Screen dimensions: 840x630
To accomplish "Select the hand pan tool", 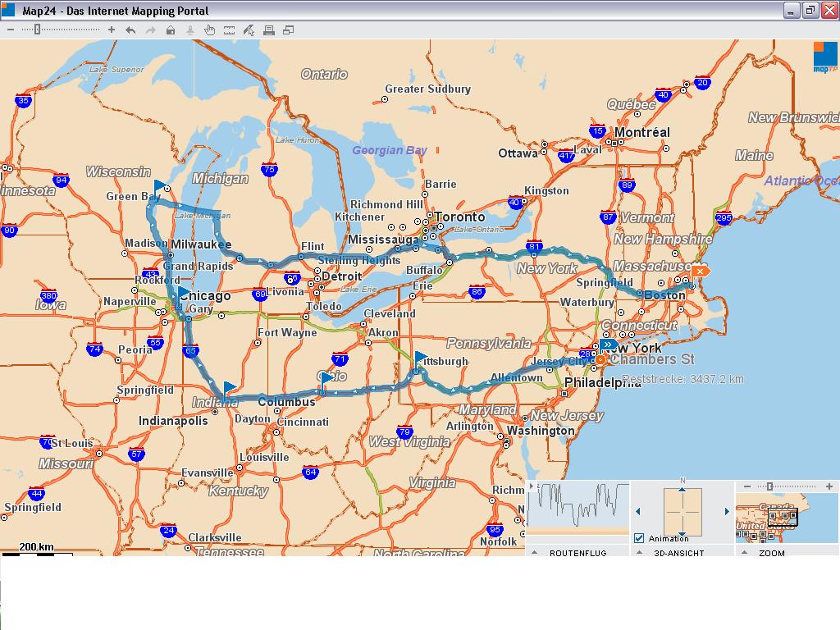I will 210,30.
